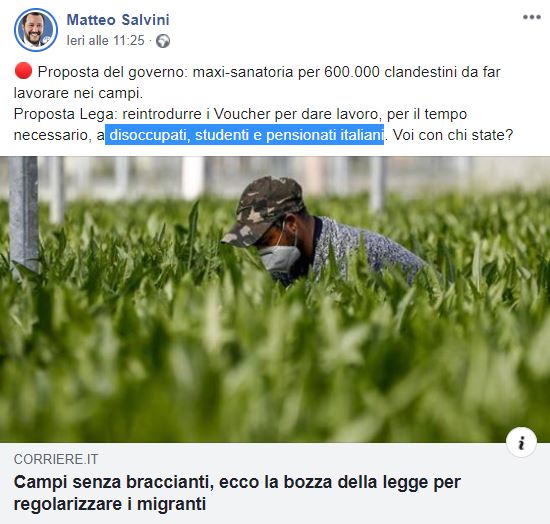Viewport: 550px width, 524px height.
Task: Open the three-dot post options menu
Action: (531, 17)
